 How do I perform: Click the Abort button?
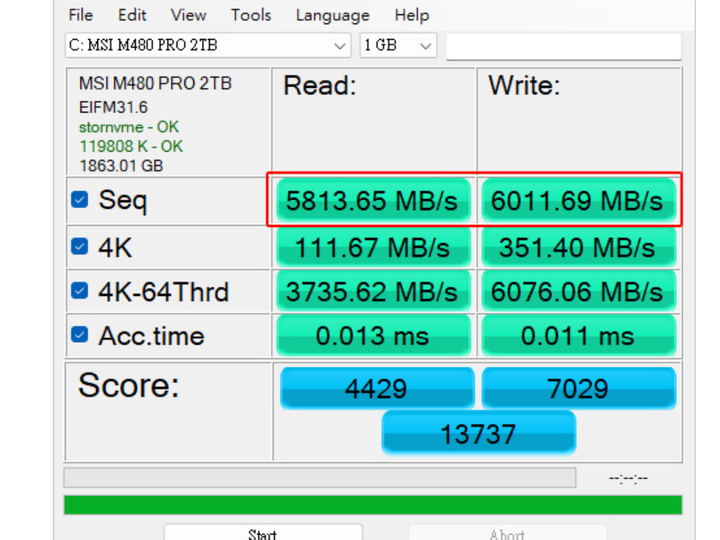coord(507,533)
